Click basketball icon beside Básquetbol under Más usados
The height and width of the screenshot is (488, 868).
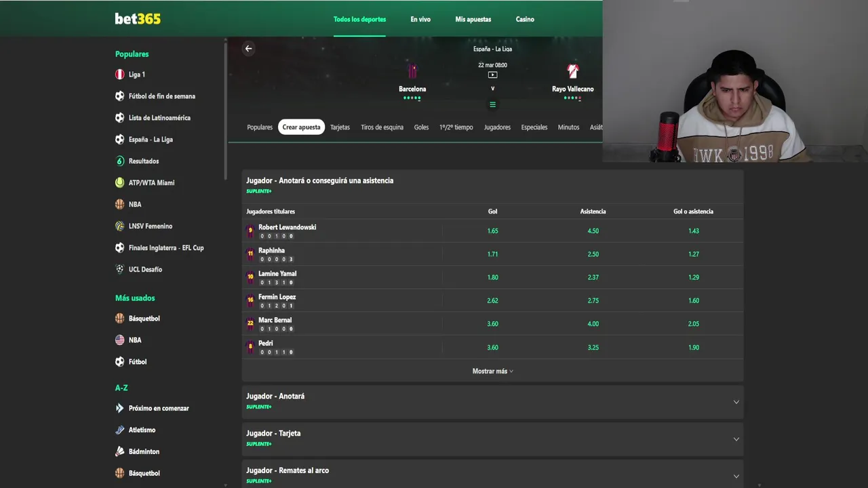point(119,319)
